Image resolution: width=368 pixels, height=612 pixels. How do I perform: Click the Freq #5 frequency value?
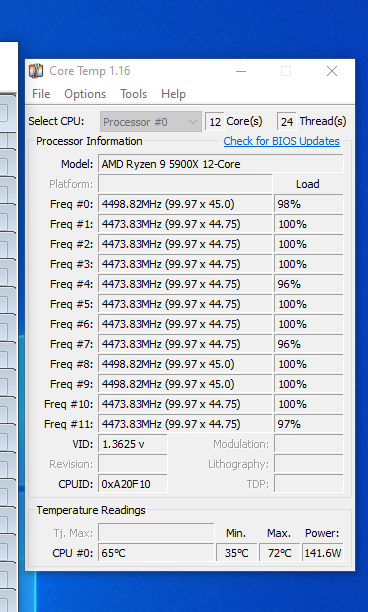[185, 304]
